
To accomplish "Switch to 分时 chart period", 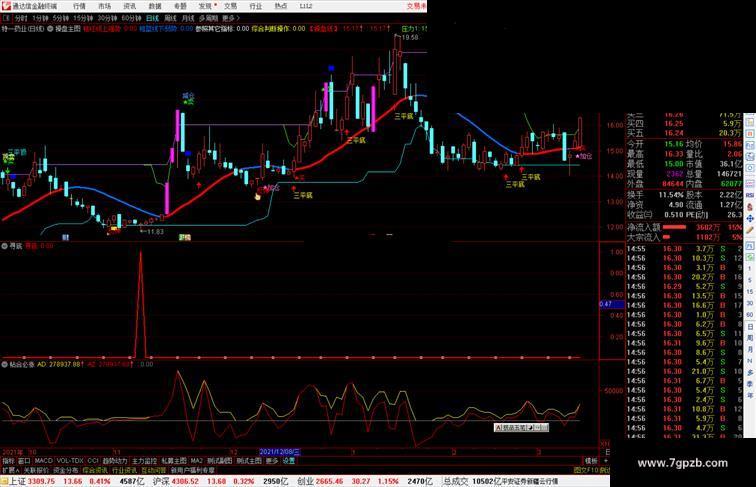I will click(21, 18).
